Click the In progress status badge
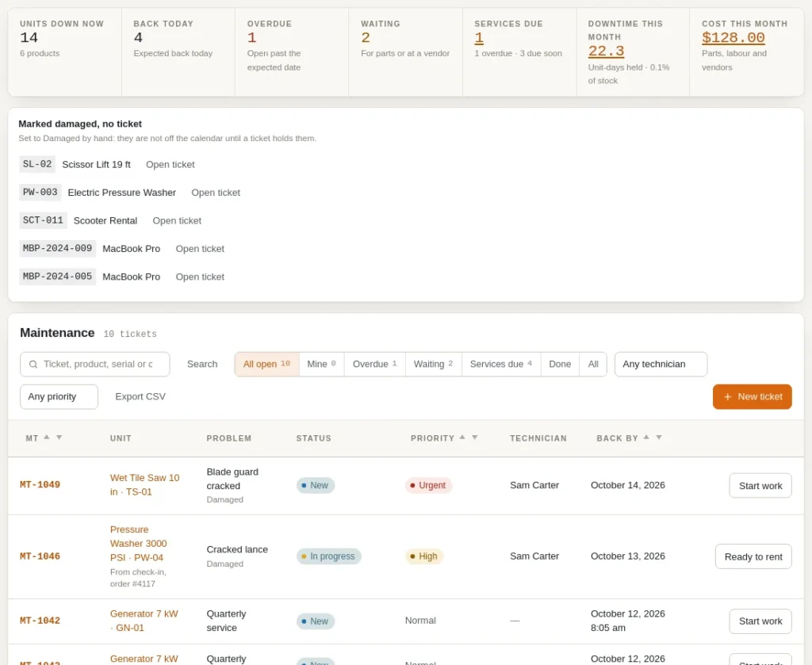 point(328,556)
